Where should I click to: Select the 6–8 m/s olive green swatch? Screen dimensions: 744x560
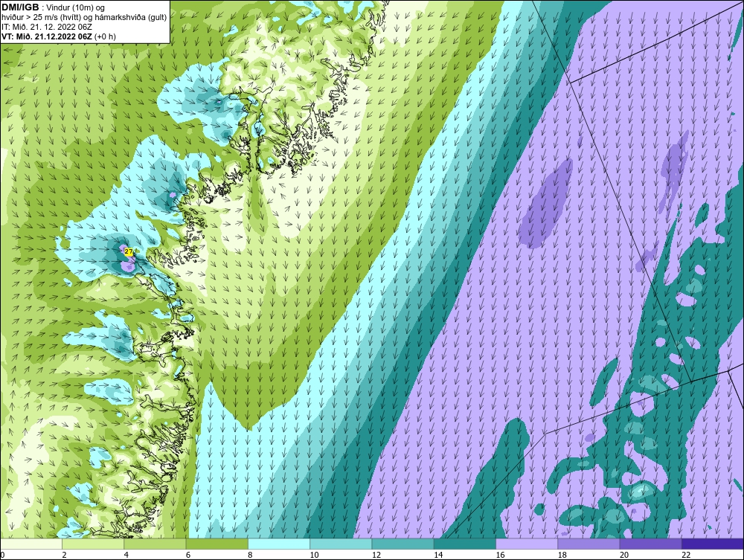[x=217, y=544]
